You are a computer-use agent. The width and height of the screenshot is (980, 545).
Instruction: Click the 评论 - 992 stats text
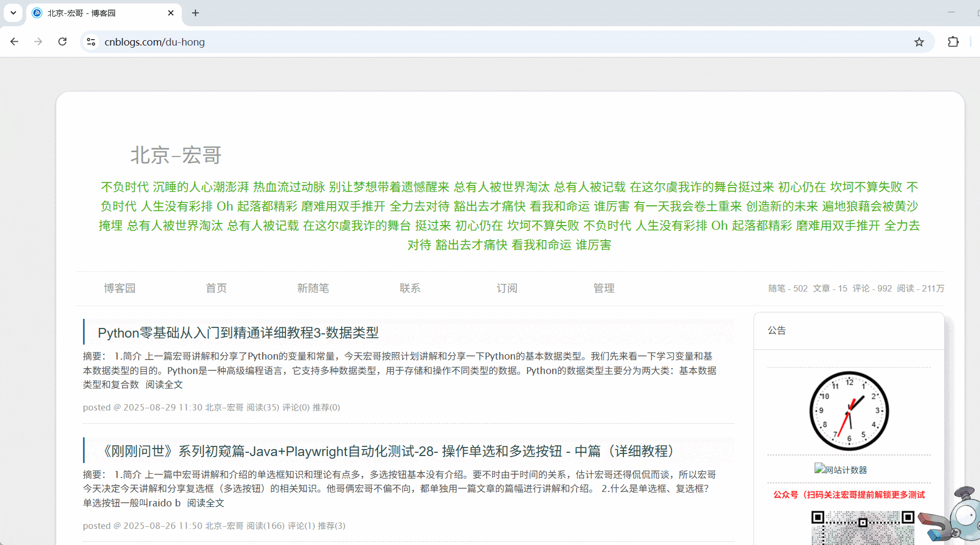coord(872,288)
